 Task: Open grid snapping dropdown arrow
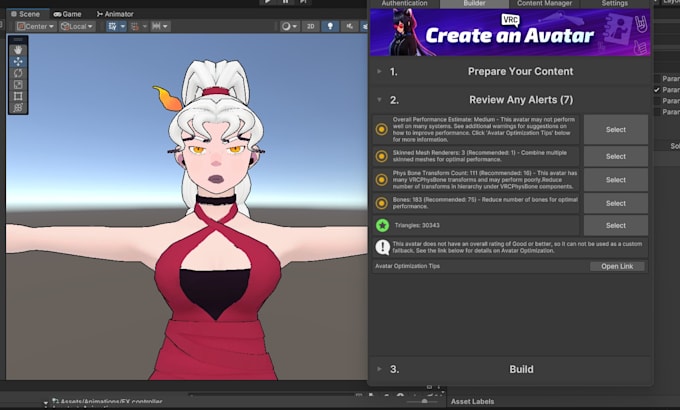click(x=145, y=26)
